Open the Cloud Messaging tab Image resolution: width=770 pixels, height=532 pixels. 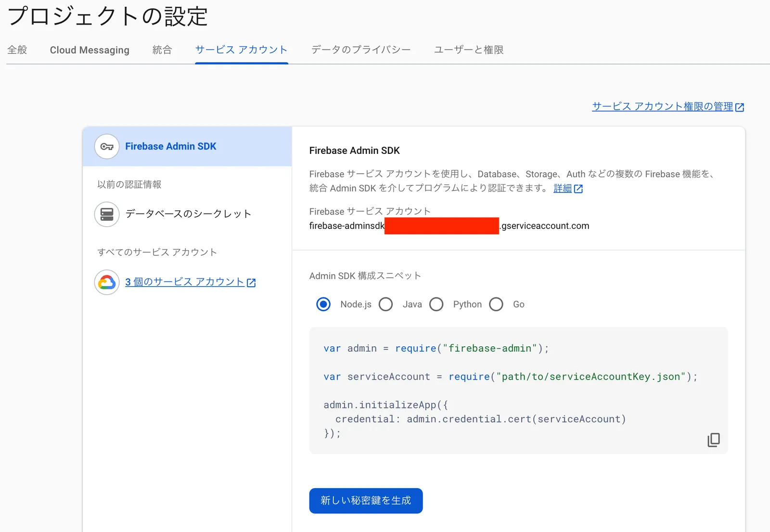click(x=90, y=50)
